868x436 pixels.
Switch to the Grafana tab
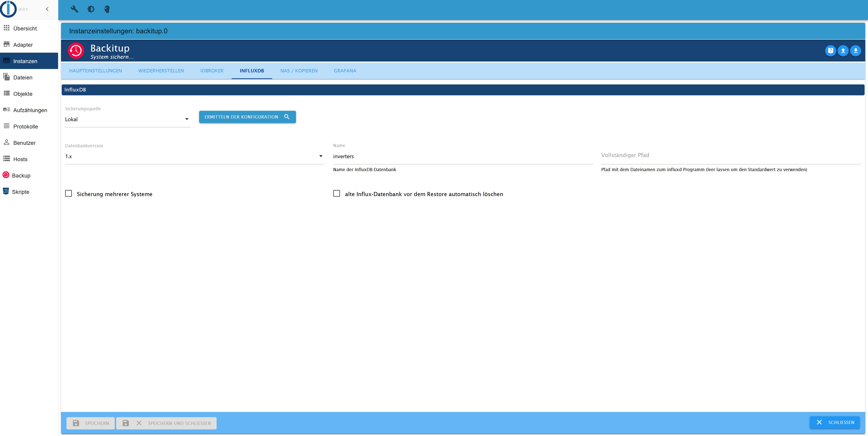(345, 71)
